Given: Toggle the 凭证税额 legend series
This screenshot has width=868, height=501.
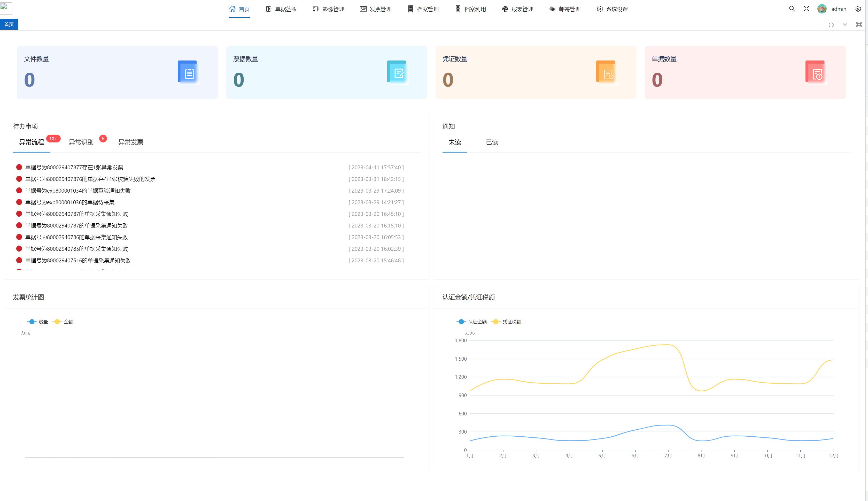Looking at the screenshot, I should coord(506,322).
